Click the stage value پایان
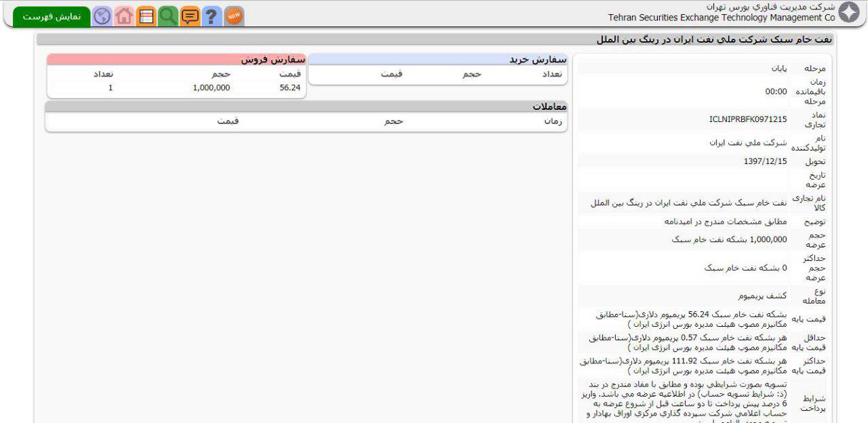Viewport: 868px width, 423px height. pos(779,68)
